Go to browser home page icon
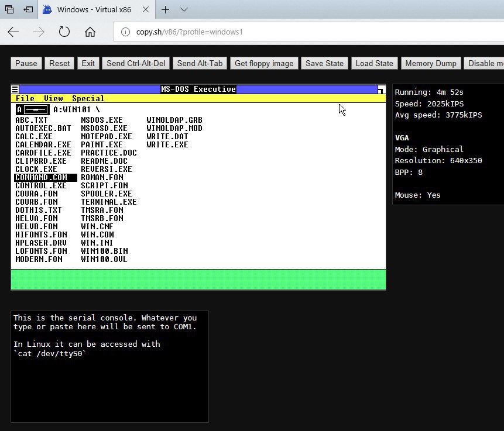The height and width of the screenshot is (431, 504). 90,32
